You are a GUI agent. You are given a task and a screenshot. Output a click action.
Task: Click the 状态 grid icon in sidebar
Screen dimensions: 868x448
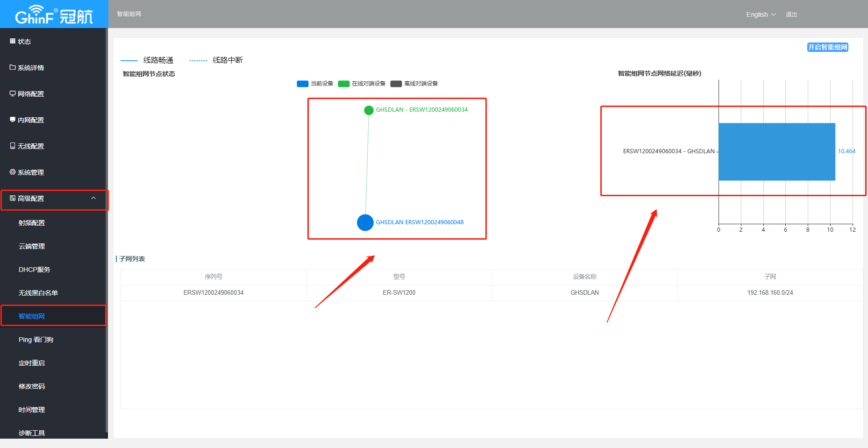coord(13,41)
